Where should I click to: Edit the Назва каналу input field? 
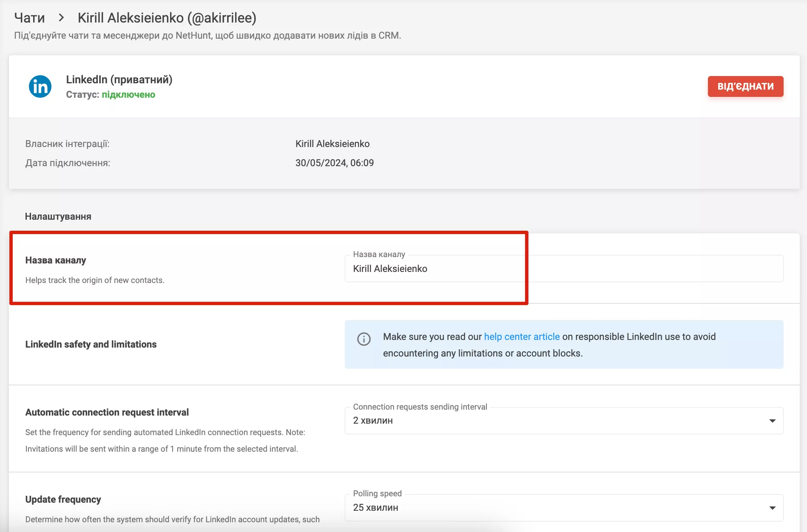(564, 269)
